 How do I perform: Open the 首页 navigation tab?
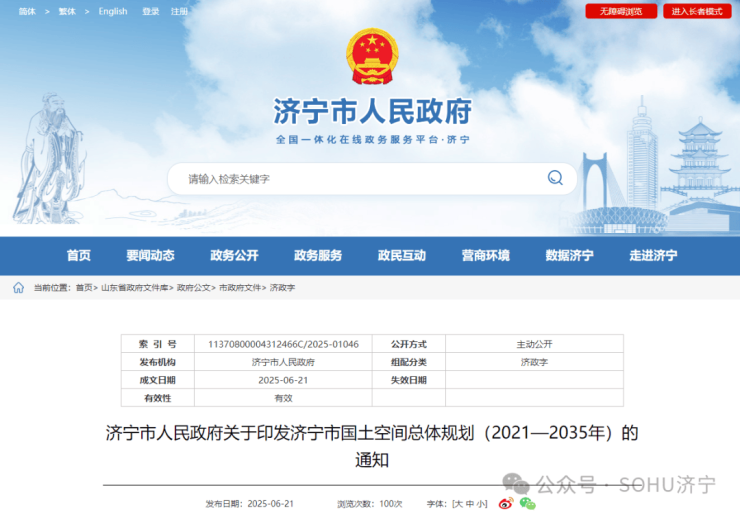79,256
